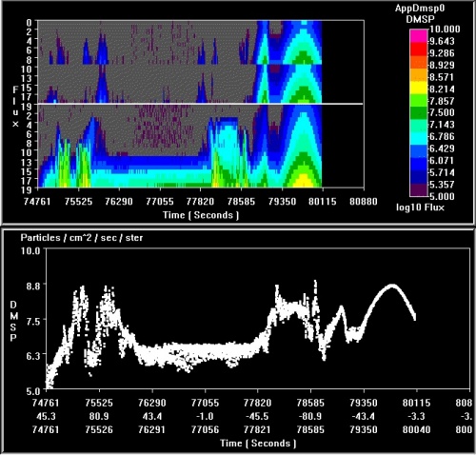Pick the dark green 7.500 legend band
476x455 pixels.
419,112
